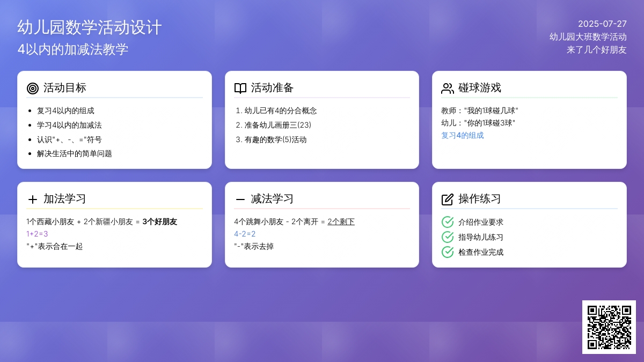Click the check circle next to 检查作业完成
The height and width of the screenshot is (362, 644).
448,252
